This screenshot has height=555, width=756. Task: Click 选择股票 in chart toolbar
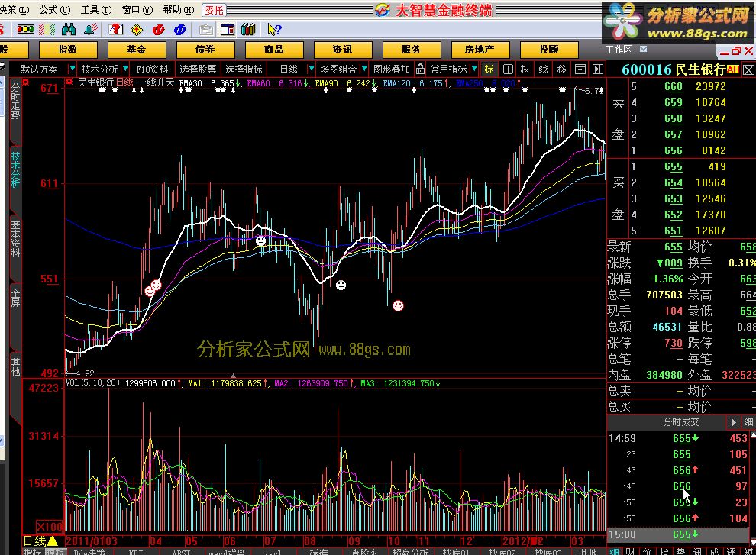click(x=198, y=69)
